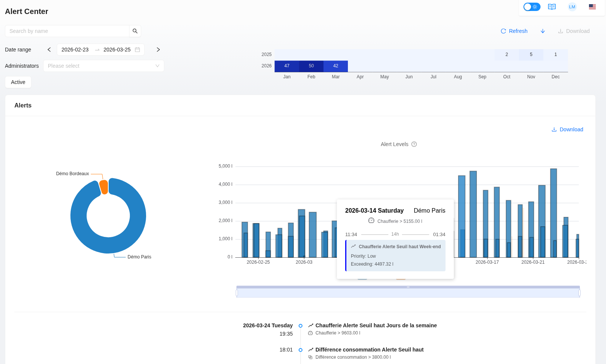
Task: Toggle the light/dark theme switch
Action: pyautogui.click(x=532, y=7)
